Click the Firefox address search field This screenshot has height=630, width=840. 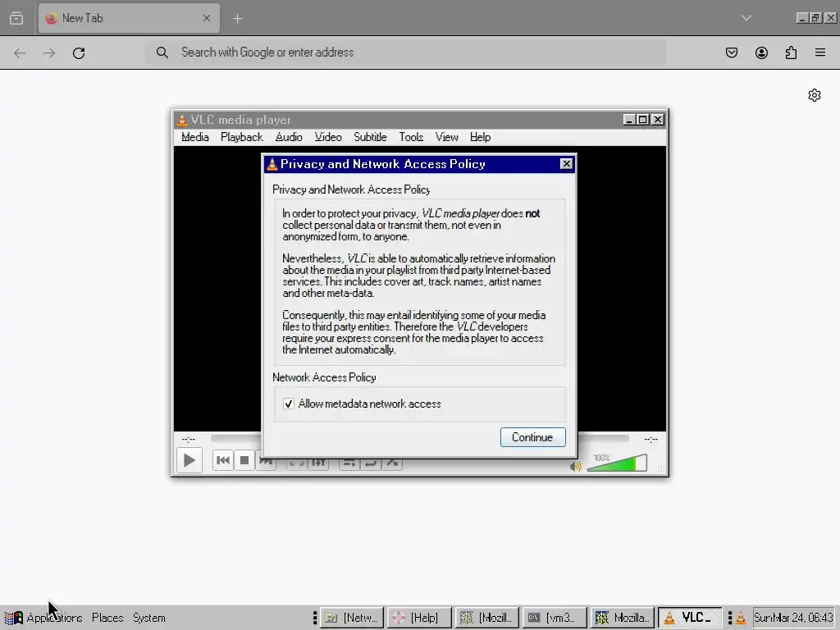406,52
